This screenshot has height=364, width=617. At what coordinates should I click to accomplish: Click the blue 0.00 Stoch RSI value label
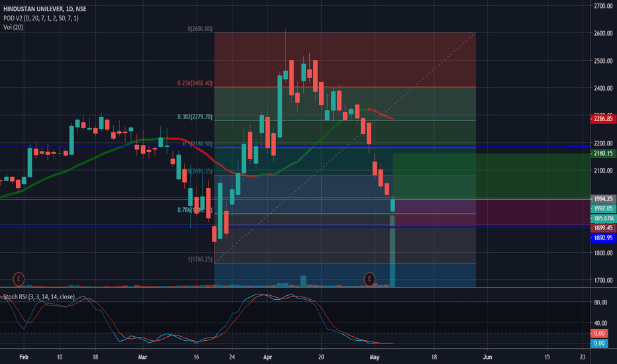[x=599, y=343]
